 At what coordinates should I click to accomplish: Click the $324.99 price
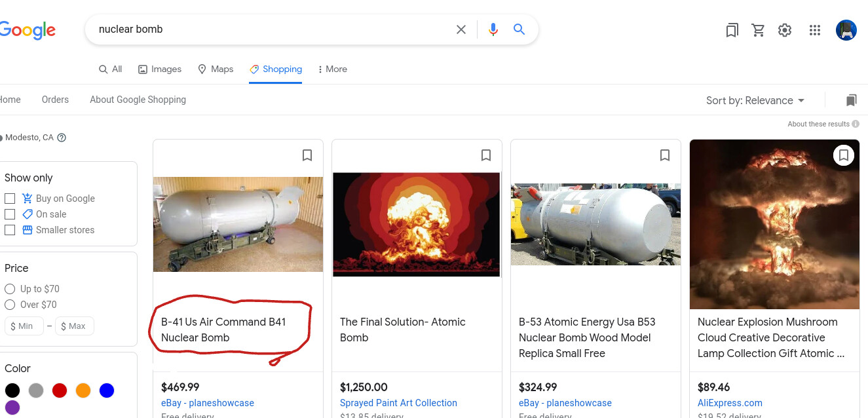coord(538,387)
